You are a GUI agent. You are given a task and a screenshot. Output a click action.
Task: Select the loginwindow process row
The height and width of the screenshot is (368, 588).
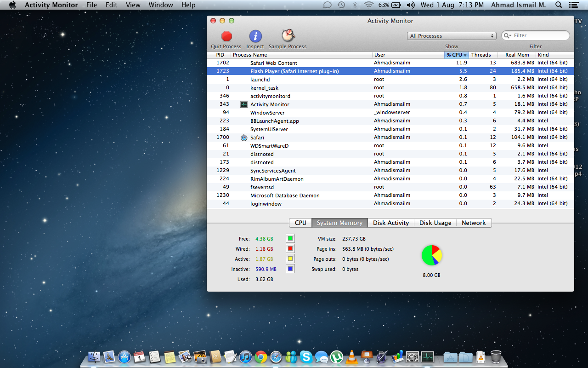point(390,203)
